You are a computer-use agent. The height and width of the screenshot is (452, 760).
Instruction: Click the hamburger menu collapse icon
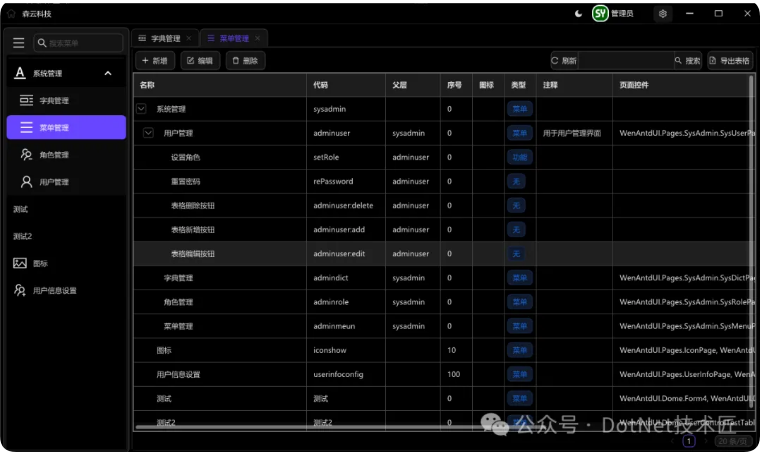(x=18, y=43)
